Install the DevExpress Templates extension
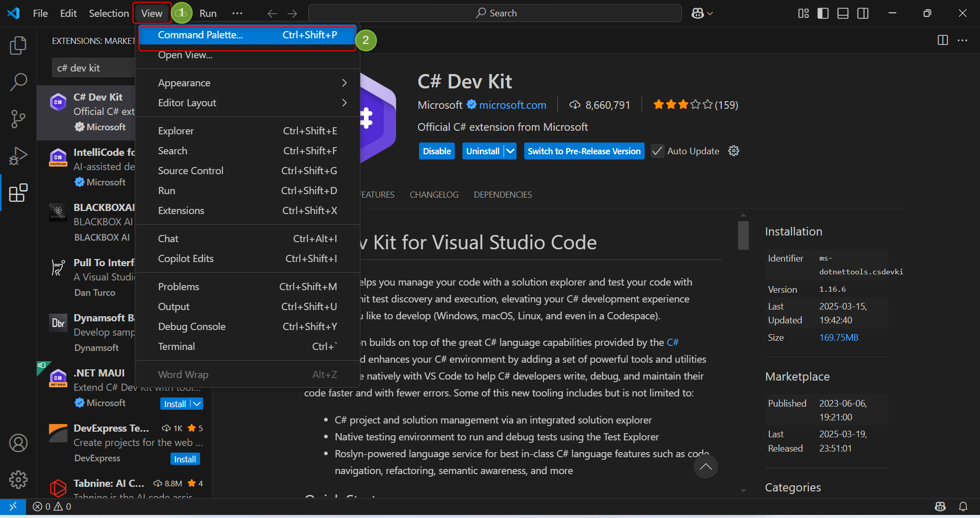The height and width of the screenshot is (518, 980). pos(185,459)
